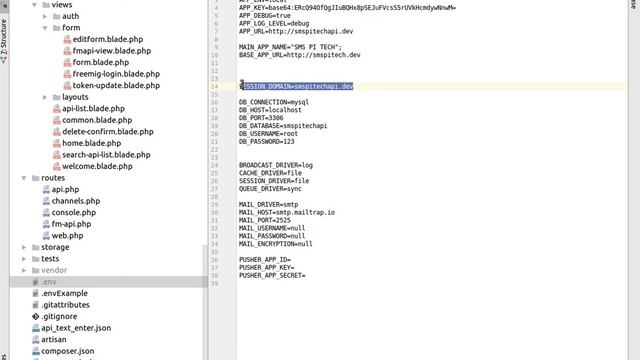This screenshot has height=360, width=640.
Task: Click api_text_enter.json file icon
Action: coord(36,328)
